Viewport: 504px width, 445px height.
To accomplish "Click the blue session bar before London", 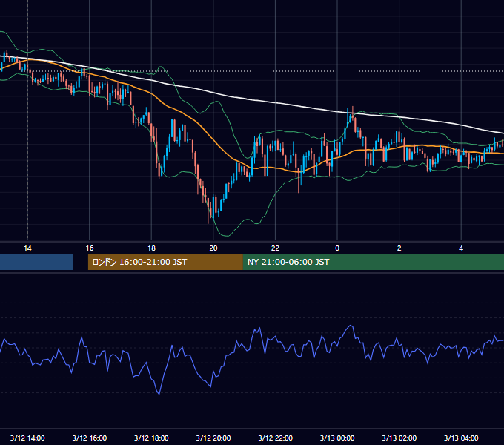I will click(36, 262).
